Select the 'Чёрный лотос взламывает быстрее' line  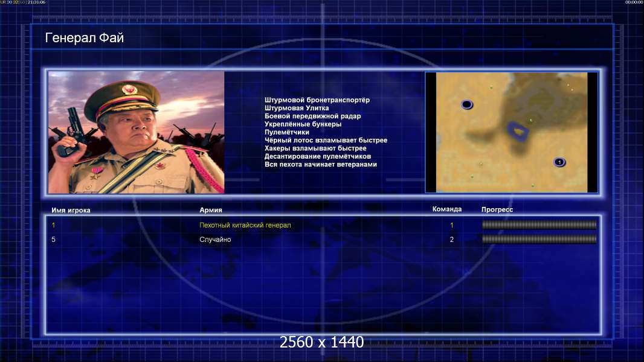click(326, 140)
